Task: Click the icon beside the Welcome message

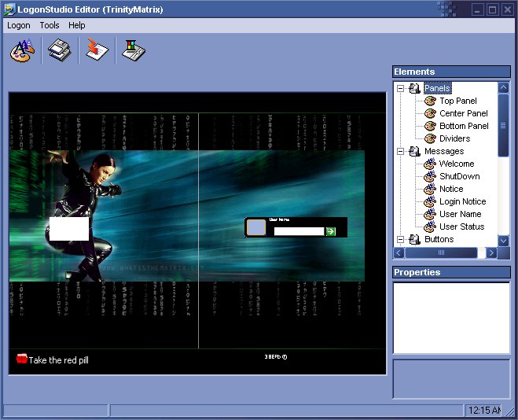Action: pyautogui.click(x=430, y=164)
